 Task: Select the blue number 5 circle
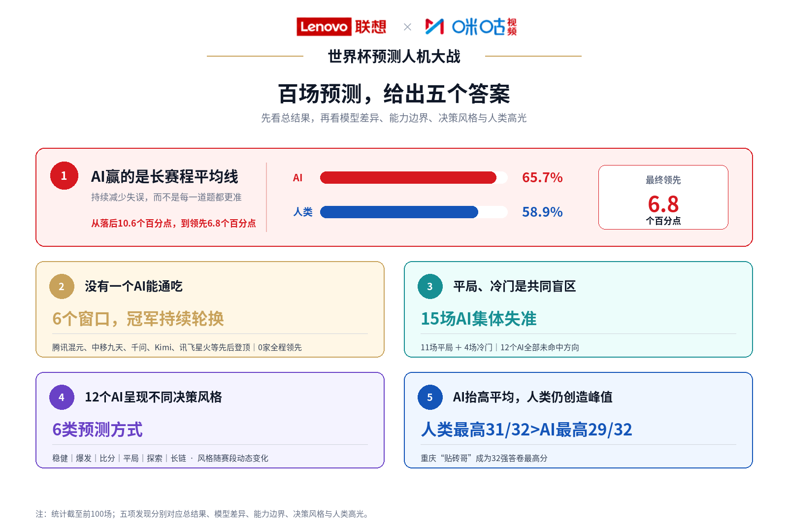click(x=430, y=398)
